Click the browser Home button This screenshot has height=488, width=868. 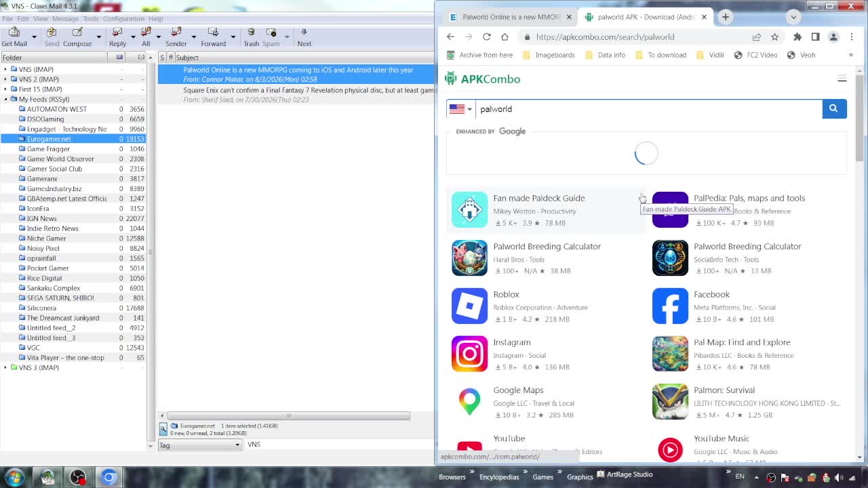coord(505,37)
